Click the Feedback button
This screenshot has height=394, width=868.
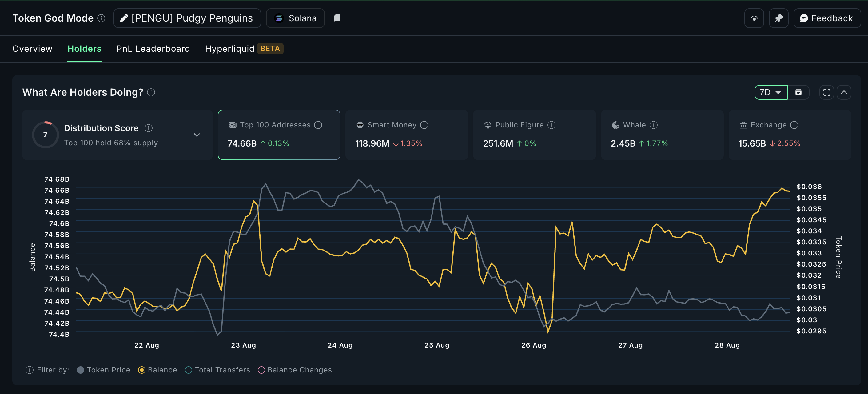pos(826,18)
